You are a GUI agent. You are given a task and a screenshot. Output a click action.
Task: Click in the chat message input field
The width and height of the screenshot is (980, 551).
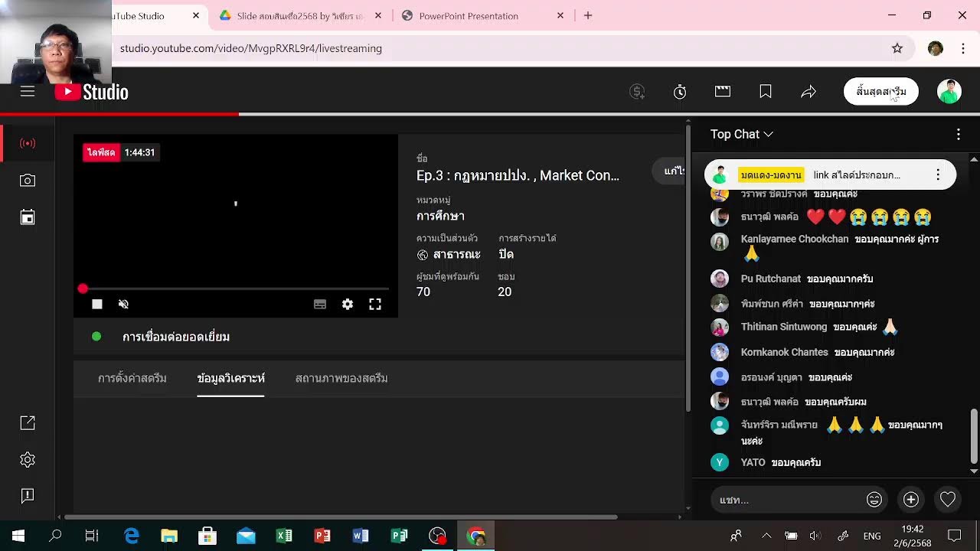pos(789,500)
